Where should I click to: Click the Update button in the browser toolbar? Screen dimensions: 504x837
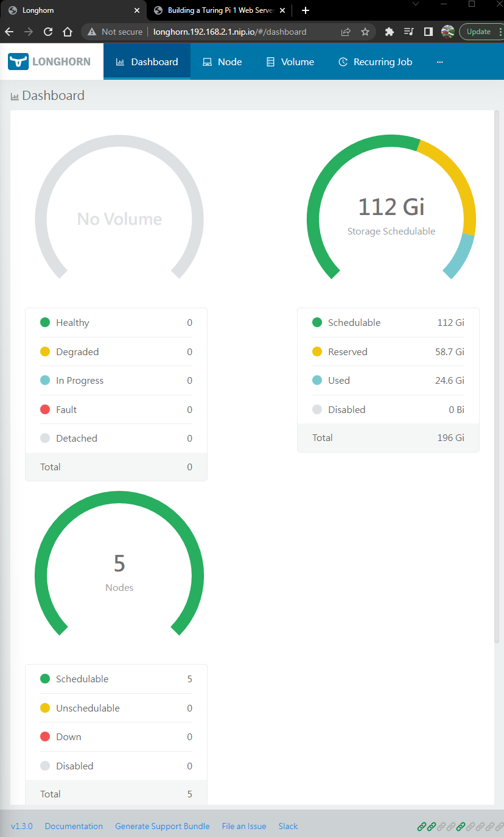point(478,32)
